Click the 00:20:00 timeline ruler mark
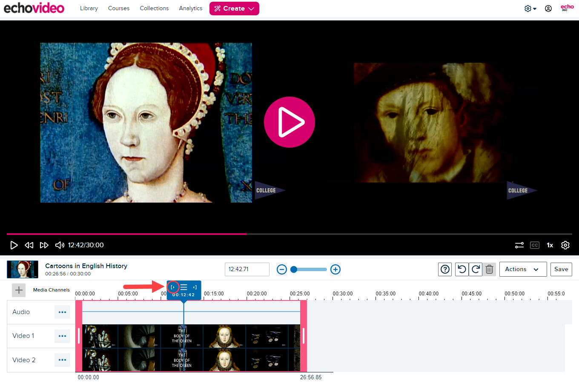Screen dimensions: 579x392 tap(257, 294)
